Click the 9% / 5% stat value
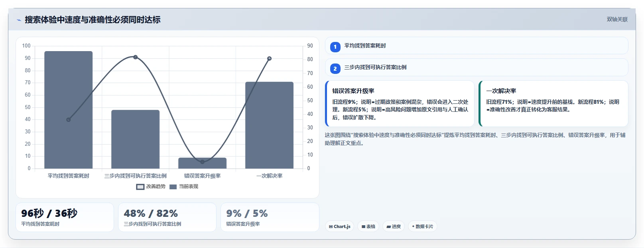The image size is (644, 248). (x=247, y=213)
